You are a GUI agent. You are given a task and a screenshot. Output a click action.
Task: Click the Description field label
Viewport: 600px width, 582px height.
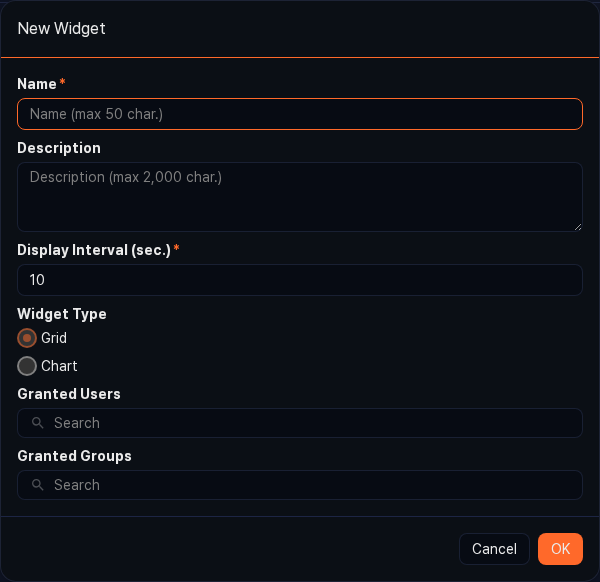(x=59, y=148)
